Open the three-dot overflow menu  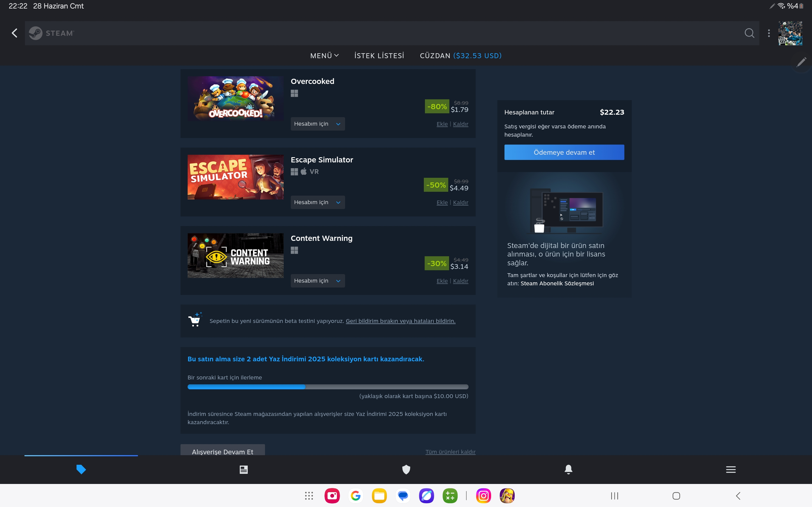click(769, 33)
